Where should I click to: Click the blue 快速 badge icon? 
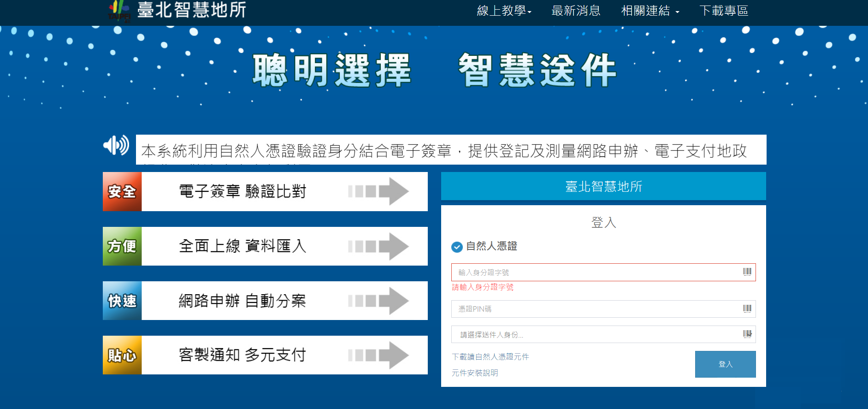tap(122, 301)
